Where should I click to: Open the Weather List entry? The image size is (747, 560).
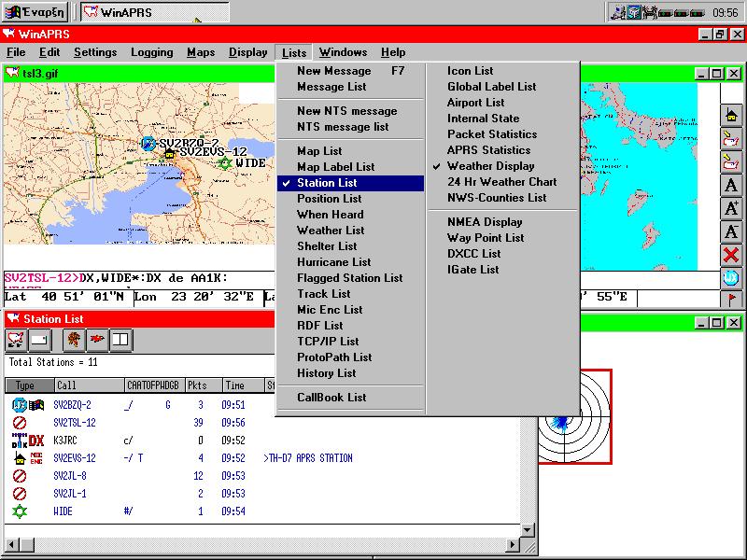tap(351, 231)
